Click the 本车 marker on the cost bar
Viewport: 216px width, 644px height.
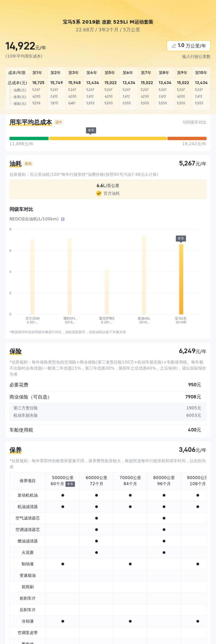[x=91, y=131]
